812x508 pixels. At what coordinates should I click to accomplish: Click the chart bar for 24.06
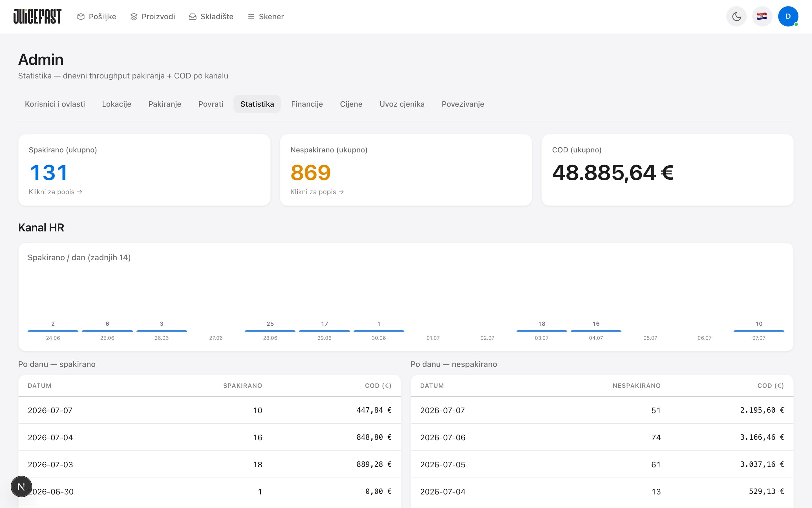53,331
